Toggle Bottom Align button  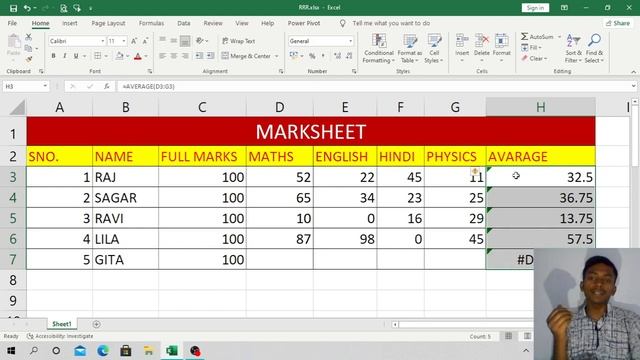[185, 40]
